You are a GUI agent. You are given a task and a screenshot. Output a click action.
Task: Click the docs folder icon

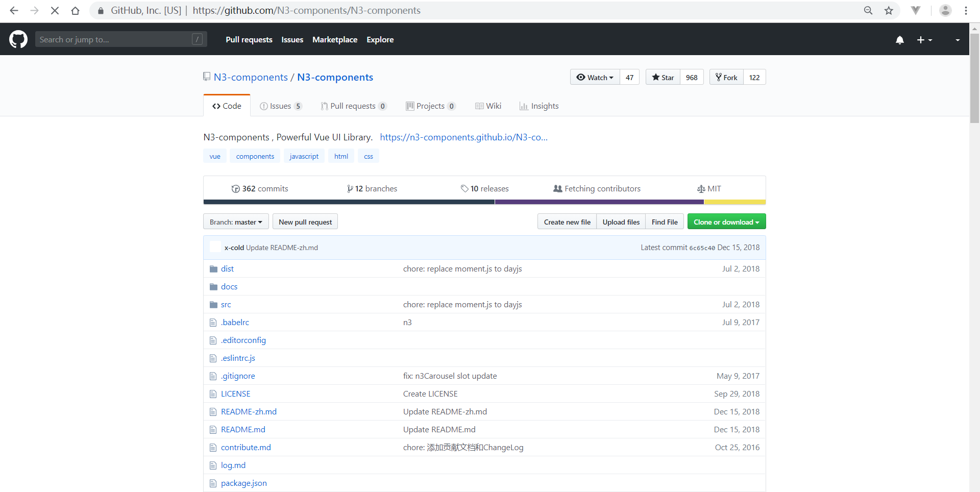[213, 287]
